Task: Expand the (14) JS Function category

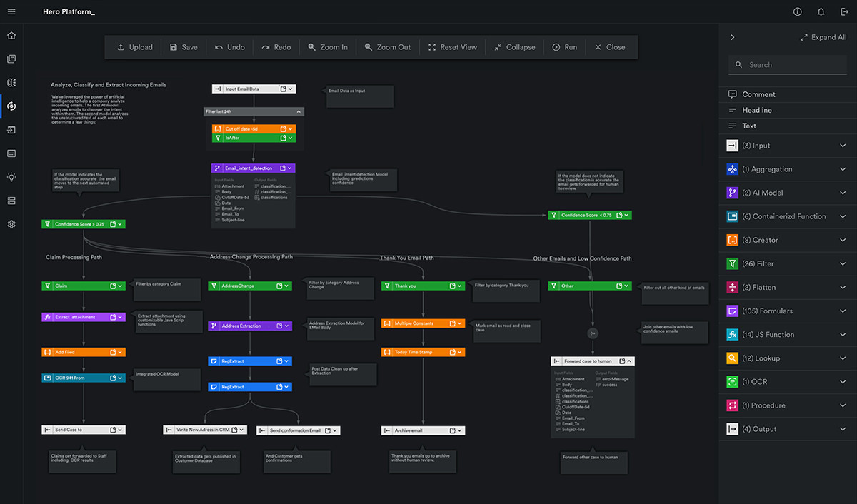Action: pyautogui.click(x=843, y=335)
